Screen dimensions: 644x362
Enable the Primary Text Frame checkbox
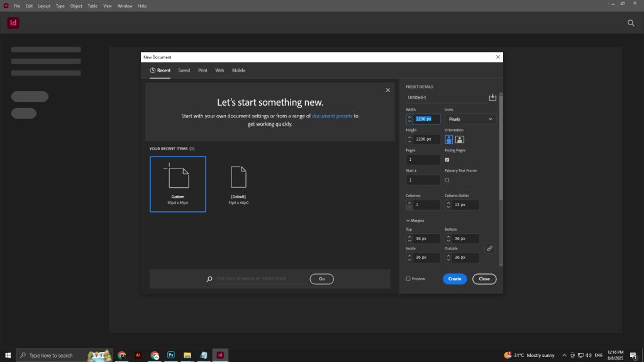[x=447, y=180]
